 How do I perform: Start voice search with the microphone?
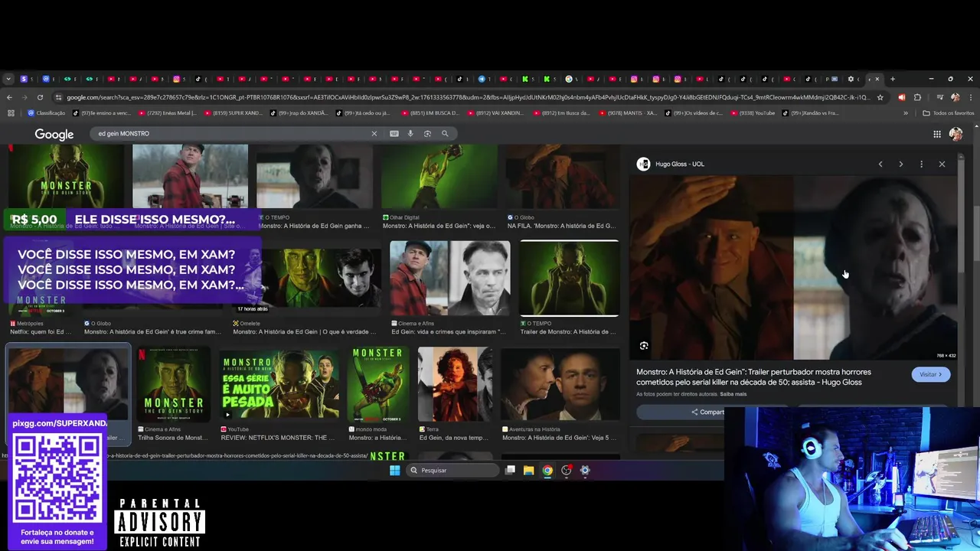click(x=410, y=133)
